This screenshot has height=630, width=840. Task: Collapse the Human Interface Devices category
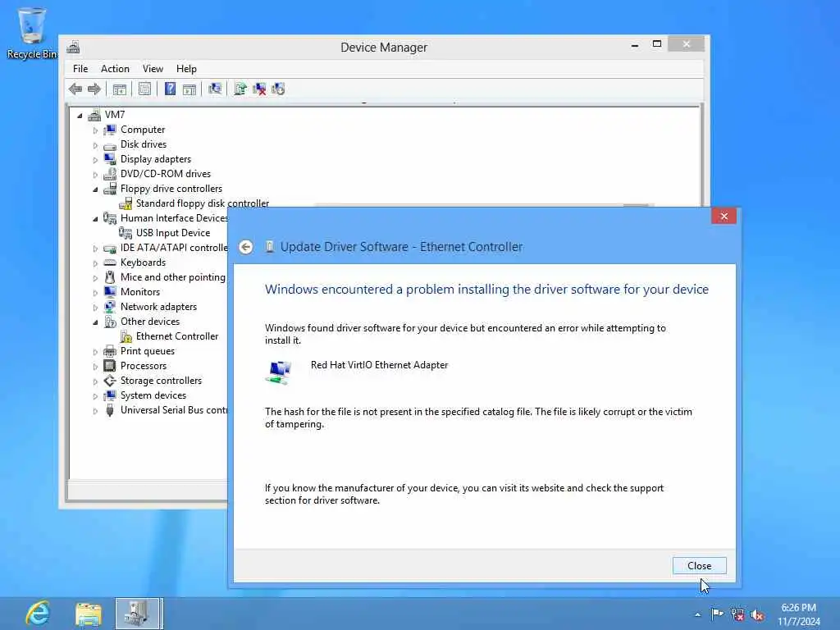(x=95, y=218)
